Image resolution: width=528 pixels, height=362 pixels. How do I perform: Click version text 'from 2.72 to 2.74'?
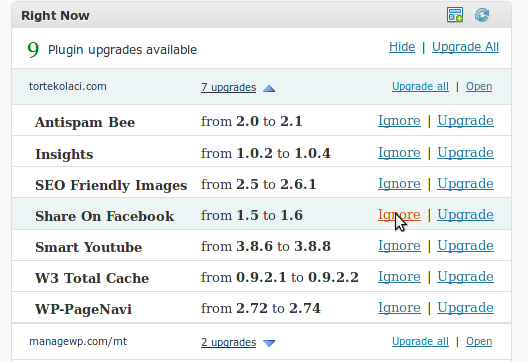pyautogui.click(x=261, y=308)
